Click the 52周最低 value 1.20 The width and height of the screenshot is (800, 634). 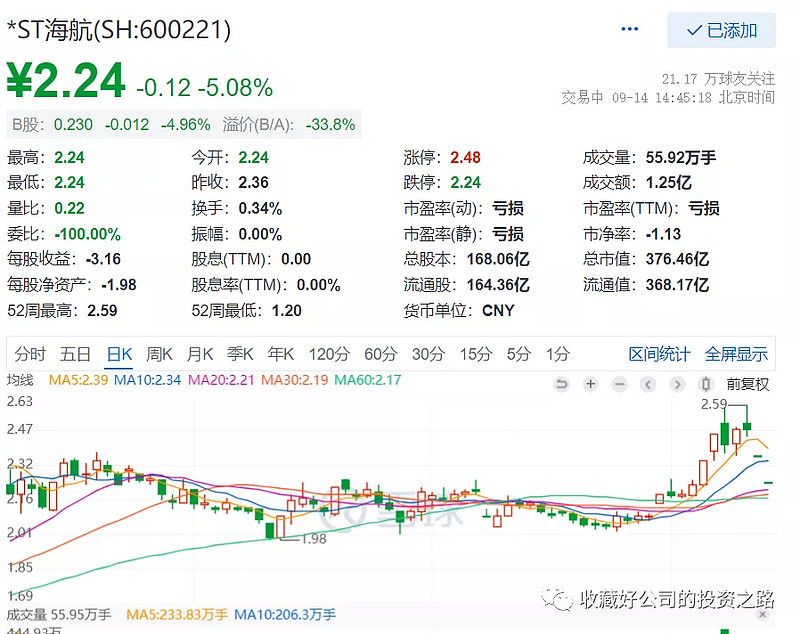(286, 310)
